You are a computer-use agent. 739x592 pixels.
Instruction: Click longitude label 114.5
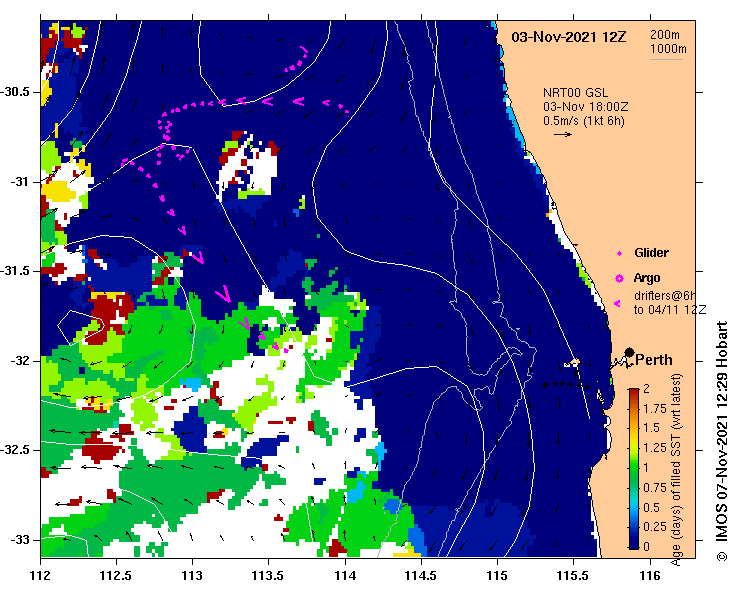pos(421,576)
